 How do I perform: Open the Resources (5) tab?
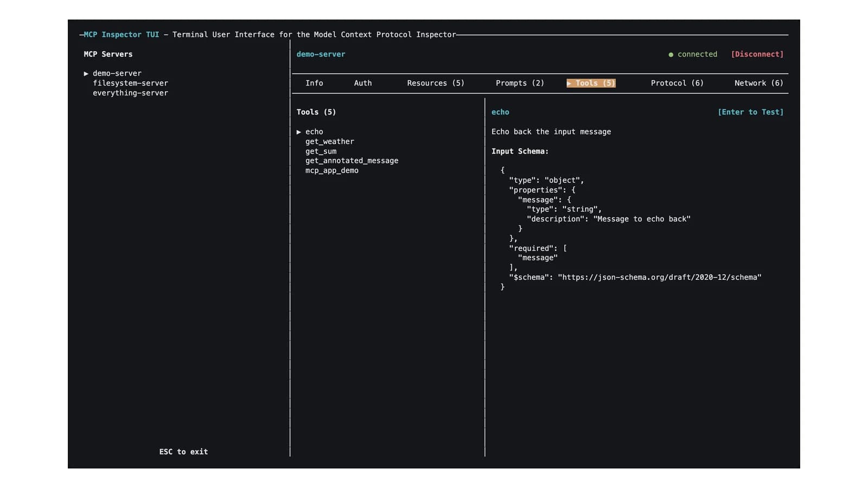click(436, 83)
